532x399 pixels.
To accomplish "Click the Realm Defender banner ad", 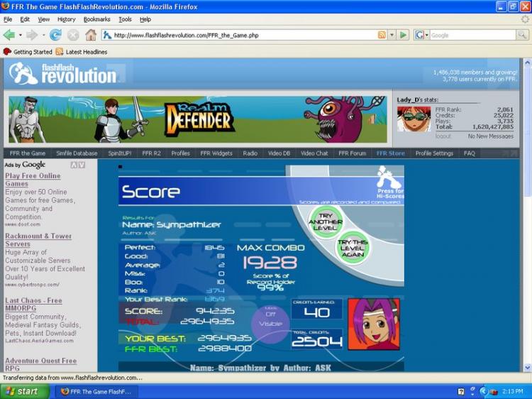I will (198, 119).
